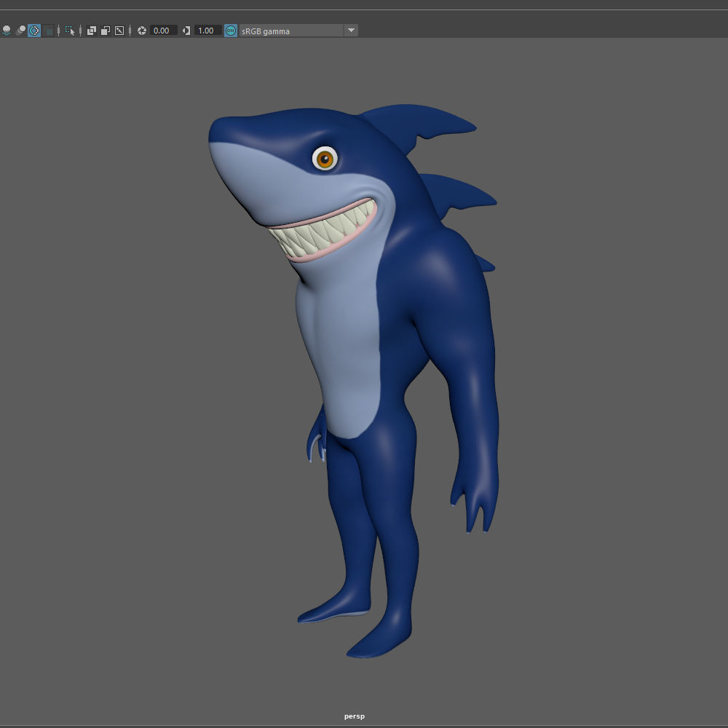Click the persp camera label
The height and width of the screenshot is (728, 728).
coord(355,716)
